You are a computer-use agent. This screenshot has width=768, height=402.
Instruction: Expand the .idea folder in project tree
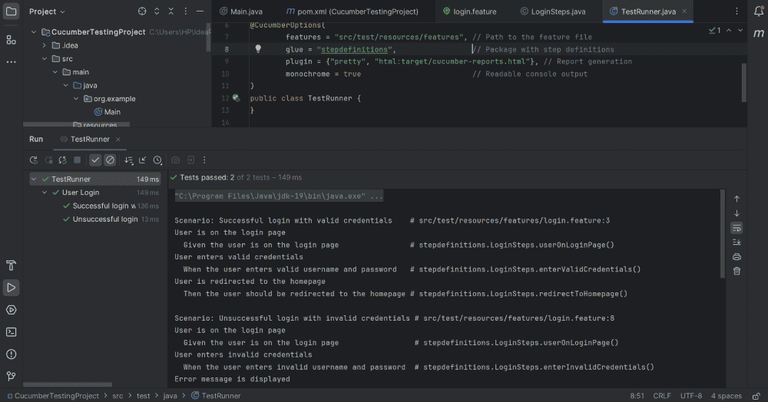click(43, 45)
